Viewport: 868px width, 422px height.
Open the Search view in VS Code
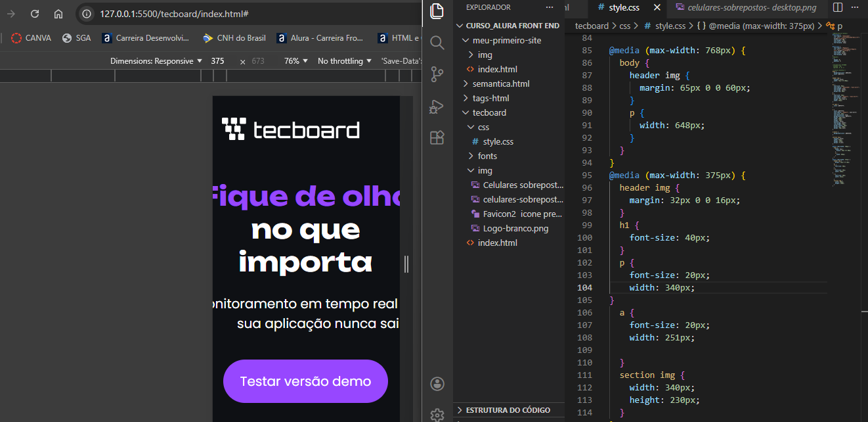point(437,43)
